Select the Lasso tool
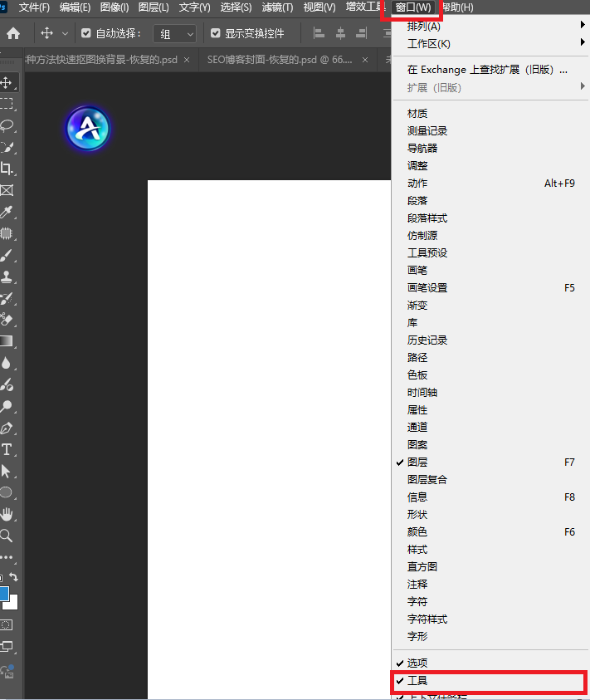The image size is (590, 700). pos(7,125)
